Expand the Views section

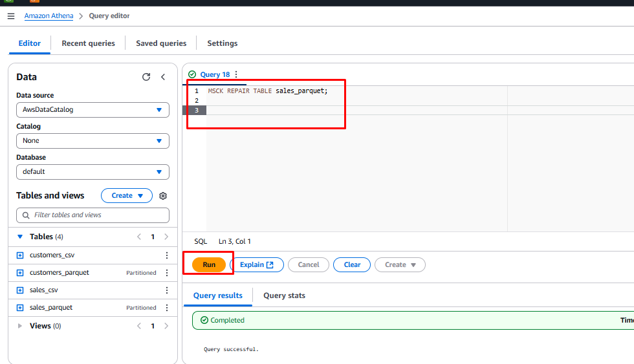20,327
